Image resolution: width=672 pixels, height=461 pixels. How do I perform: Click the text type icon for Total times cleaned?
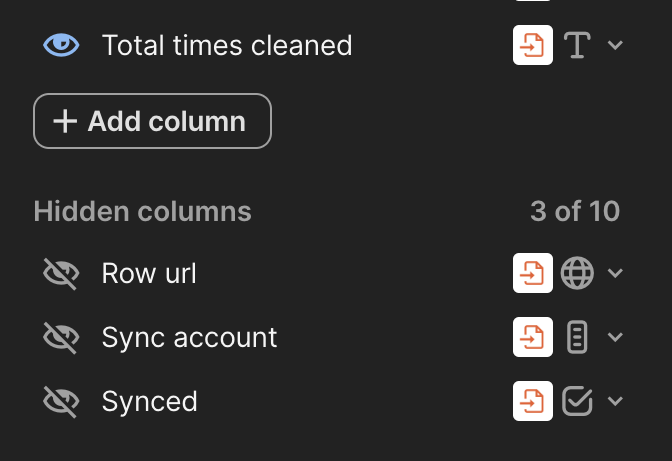pyautogui.click(x=577, y=45)
